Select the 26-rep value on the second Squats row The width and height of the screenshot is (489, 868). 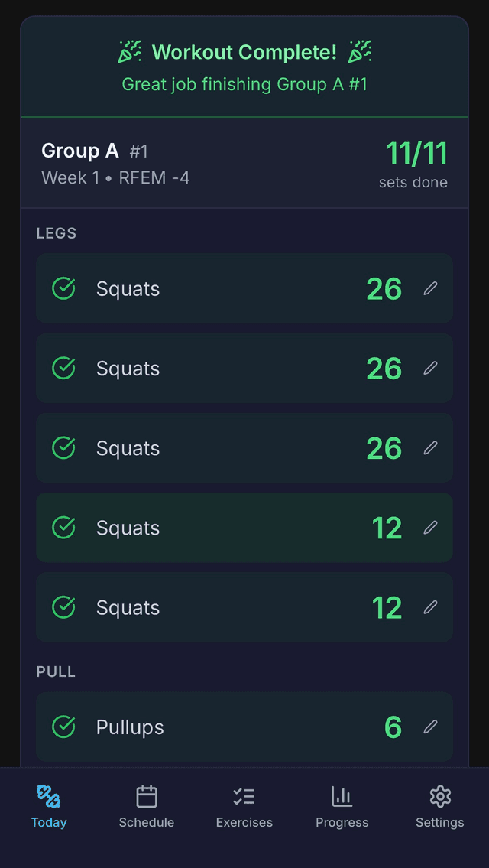tap(384, 368)
